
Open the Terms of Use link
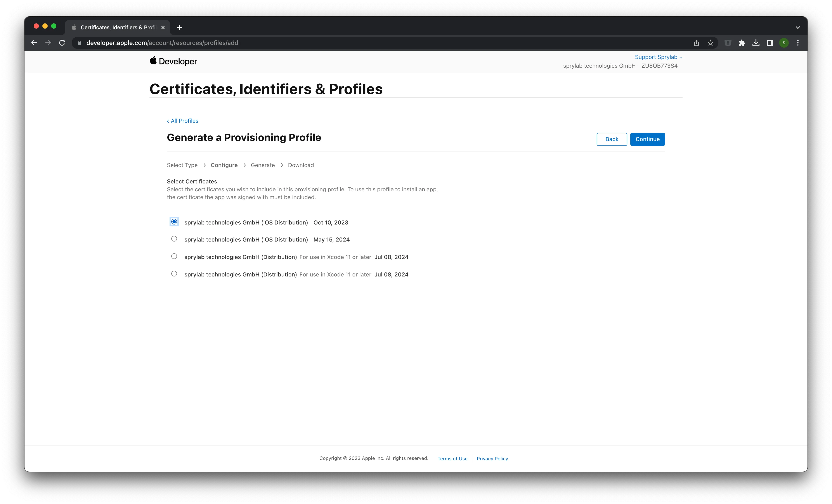coord(452,458)
